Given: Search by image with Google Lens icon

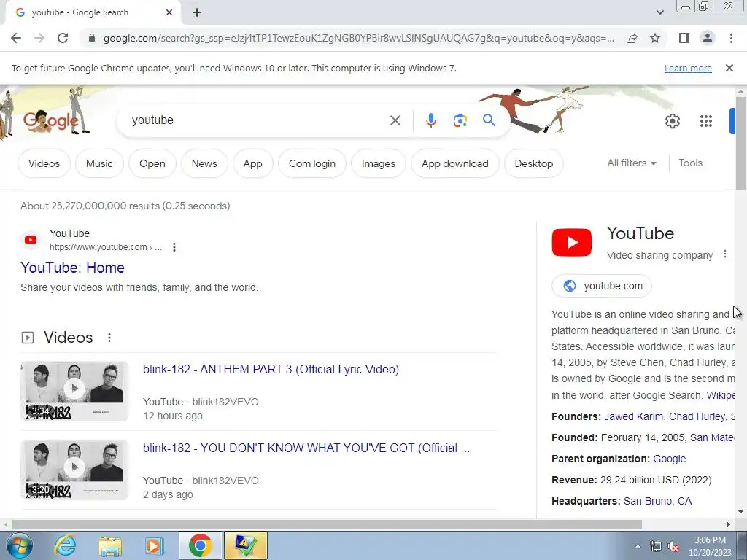Looking at the screenshot, I should point(460,120).
